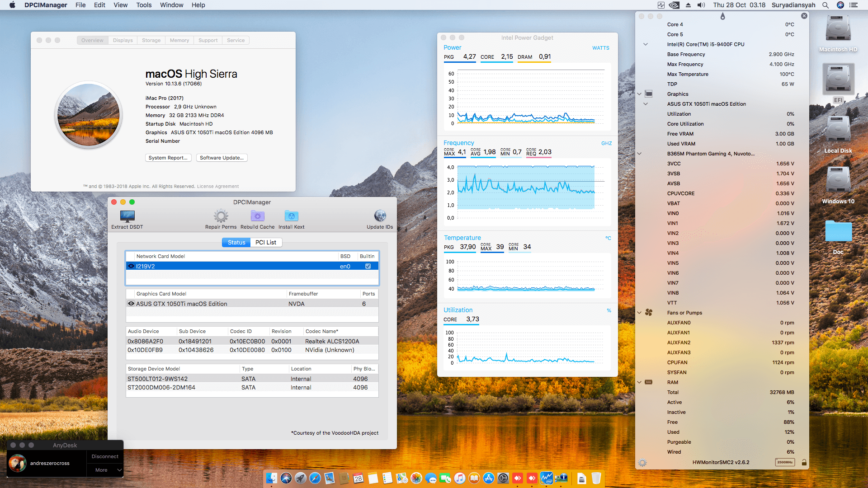Open Finder from the dock
The width and height of the screenshot is (868, 488).
(272, 478)
